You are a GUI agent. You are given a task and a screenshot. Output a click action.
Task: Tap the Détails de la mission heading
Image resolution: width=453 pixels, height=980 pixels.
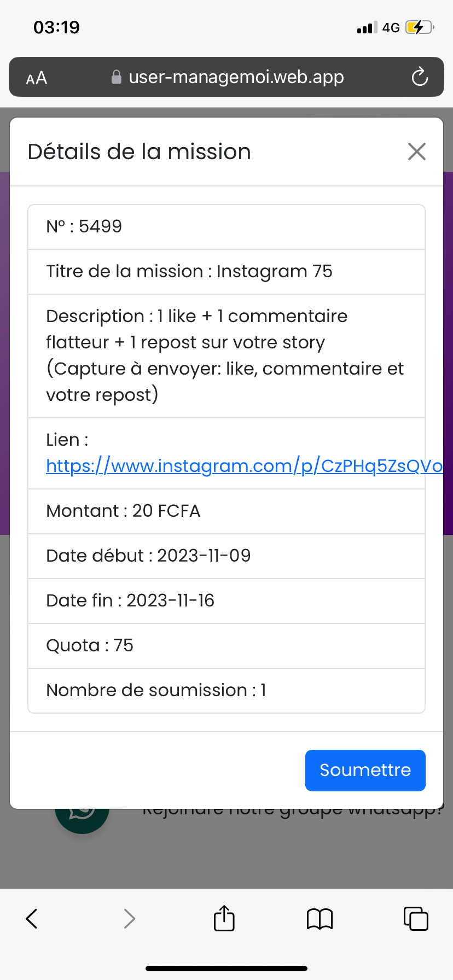(x=140, y=152)
